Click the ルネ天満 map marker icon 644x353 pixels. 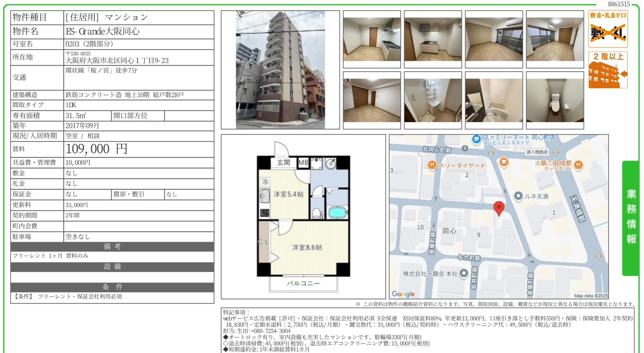click(x=518, y=196)
